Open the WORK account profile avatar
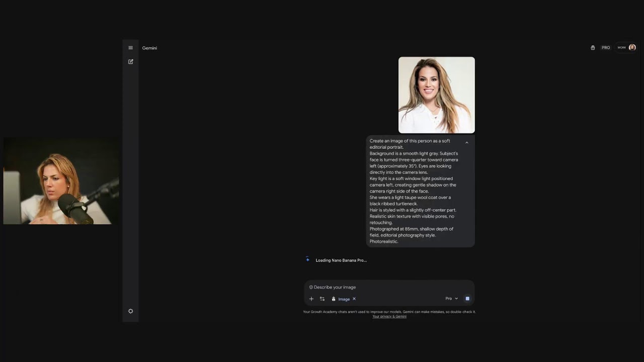This screenshot has height=362, width=644. click(x=632, y=47)
